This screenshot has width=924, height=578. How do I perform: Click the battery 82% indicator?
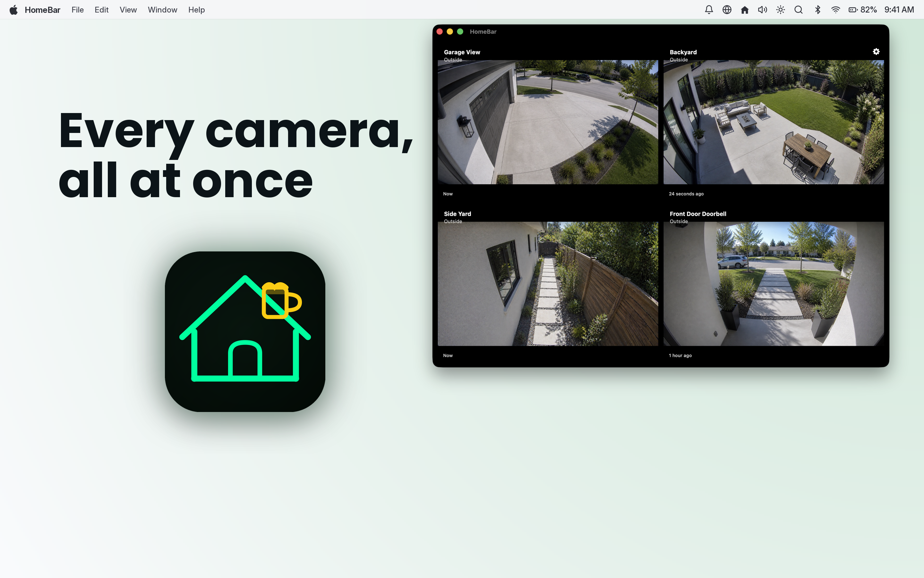(862, 10)
